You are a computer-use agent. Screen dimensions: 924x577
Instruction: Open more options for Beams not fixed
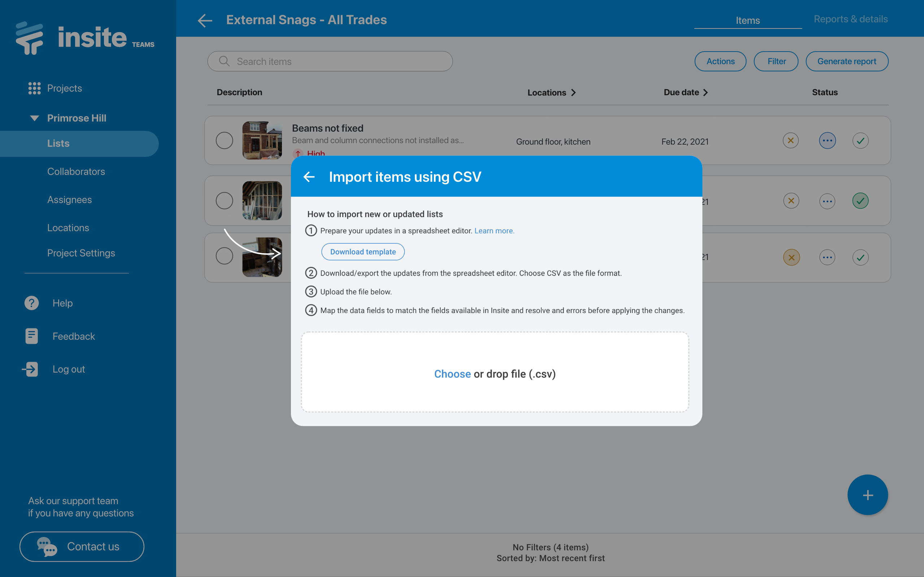click(x=827, y=141)
